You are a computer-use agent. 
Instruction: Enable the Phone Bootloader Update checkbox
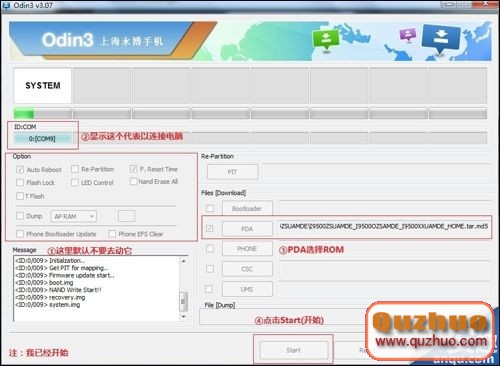pyautogui.click(x=20, y=234)
